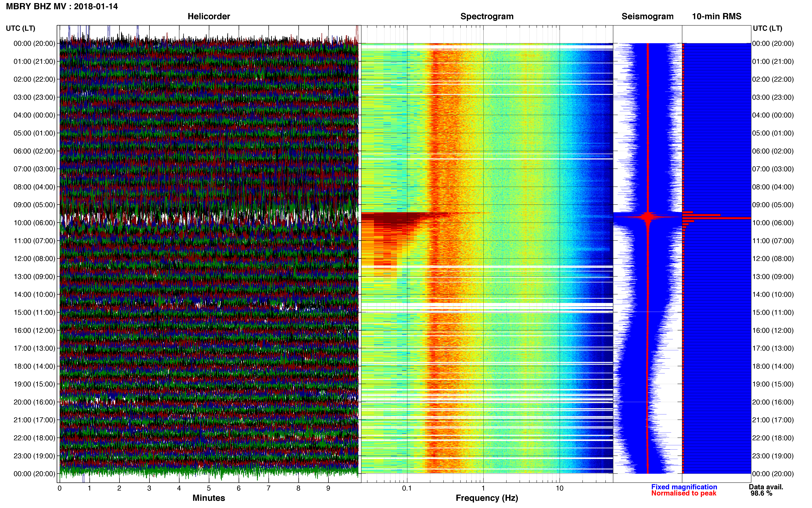This screenshot has width=812, height=508.
Task: Click left time label '04:00 (00:00)'
Action: coord(34,115)
